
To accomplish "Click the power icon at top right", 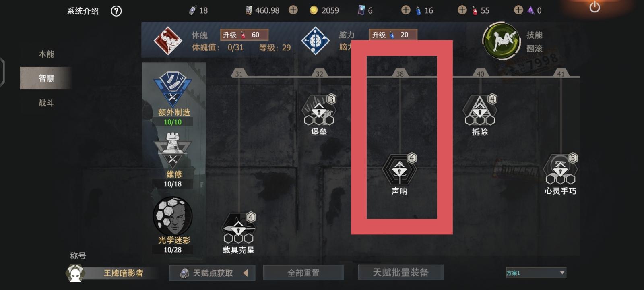I will [594, 7].
